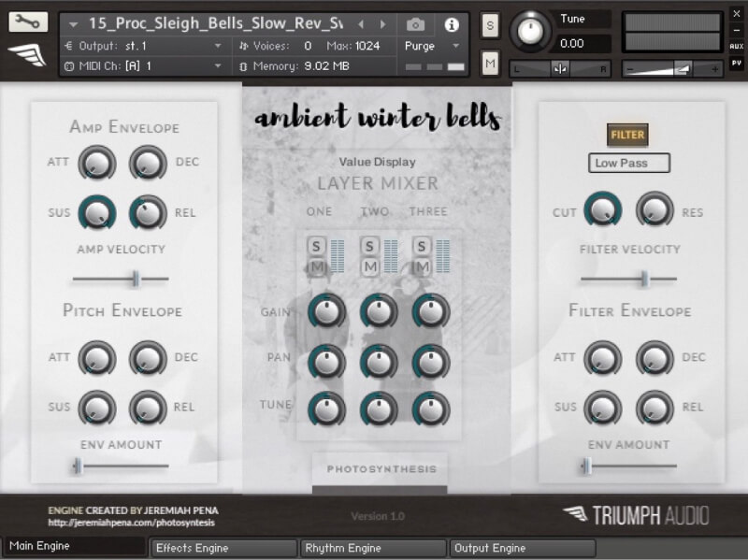This screenshot has width=748, height=560.
Task: Open the Low Pass filter type dropdown
Action: (628, 163)
